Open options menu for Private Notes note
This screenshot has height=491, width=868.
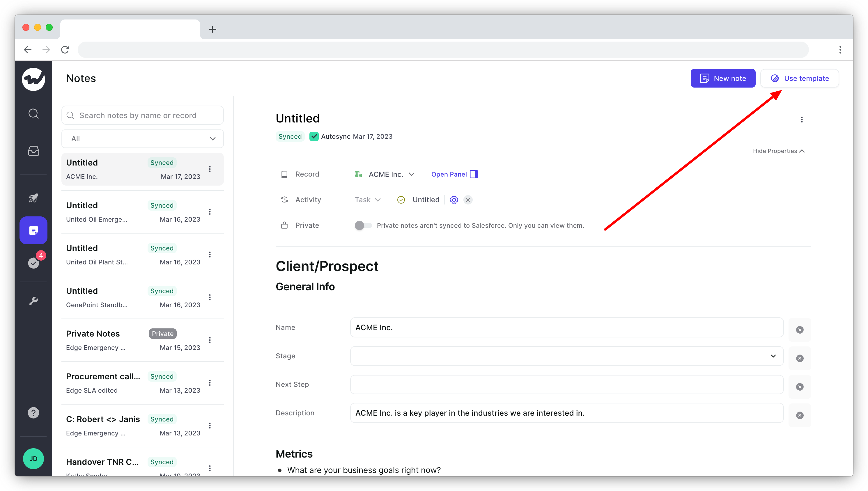[x=210, y=340]
